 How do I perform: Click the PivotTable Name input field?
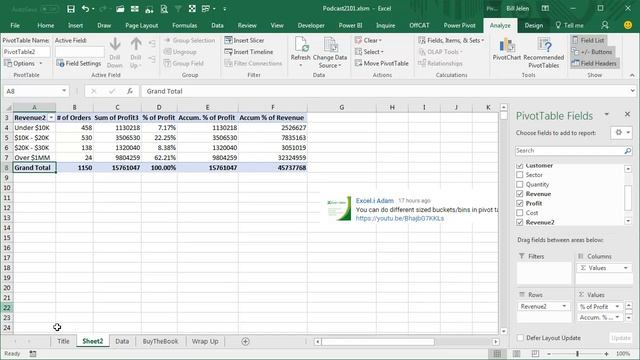click(x=27, y=52)
